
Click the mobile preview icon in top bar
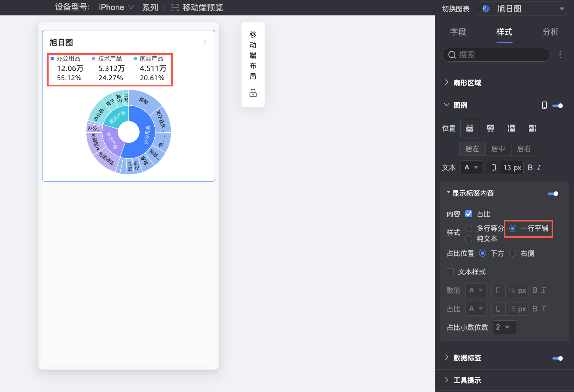[175, 8]
